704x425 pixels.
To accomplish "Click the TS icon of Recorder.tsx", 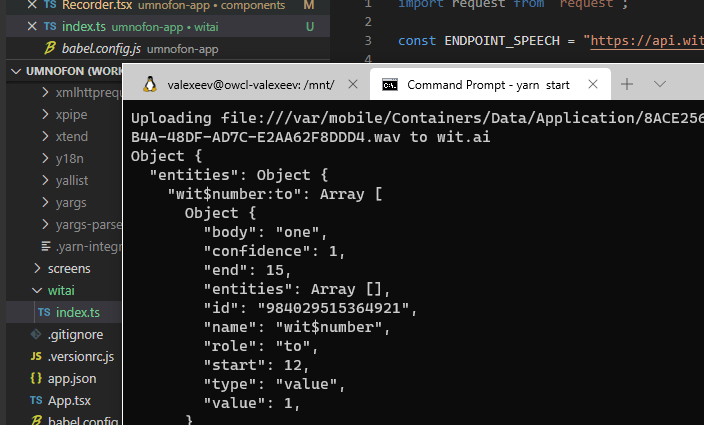I will (x=50, y=5).
